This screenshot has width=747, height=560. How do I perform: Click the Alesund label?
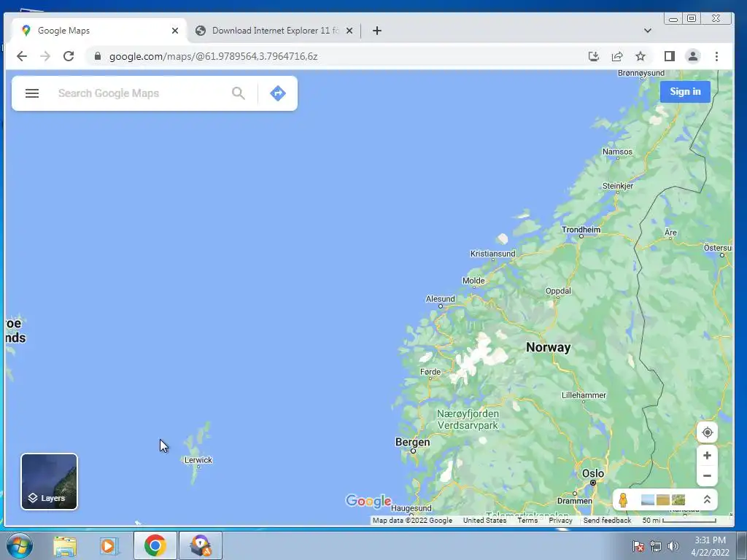coord(440,299)
